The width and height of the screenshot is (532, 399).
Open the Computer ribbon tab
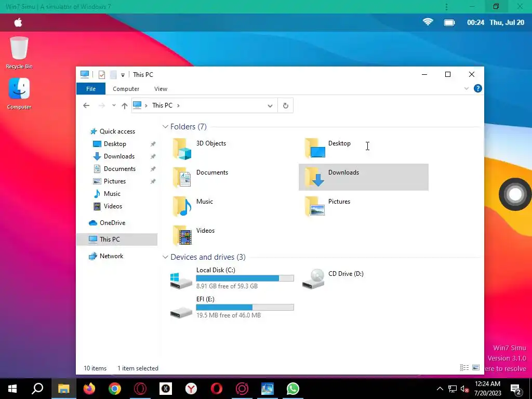126,89
